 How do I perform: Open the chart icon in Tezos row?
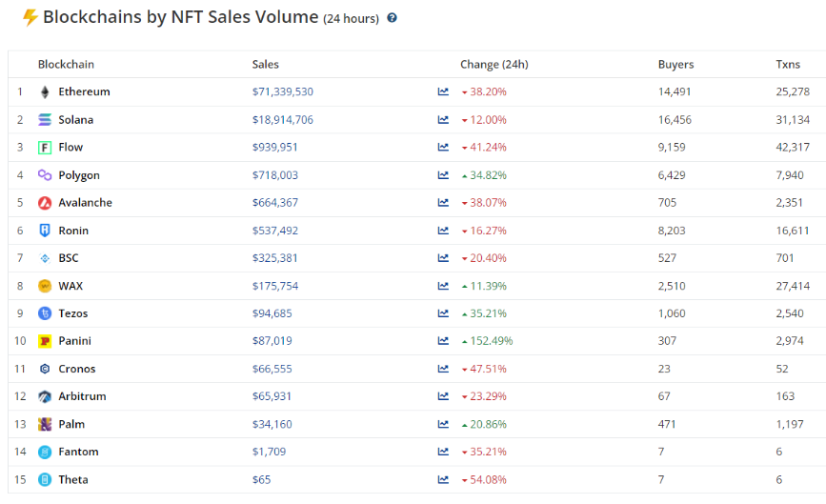(x=443, y=312)
